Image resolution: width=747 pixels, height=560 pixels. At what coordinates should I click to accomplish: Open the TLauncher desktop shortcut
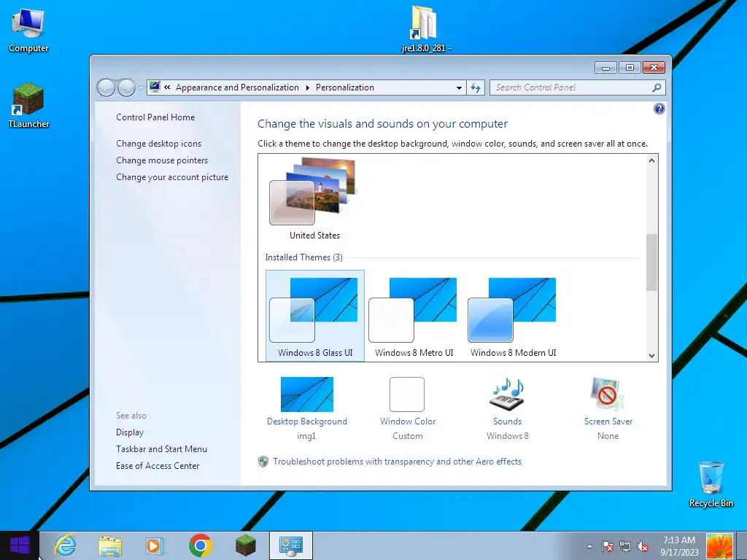pos(28,106)
